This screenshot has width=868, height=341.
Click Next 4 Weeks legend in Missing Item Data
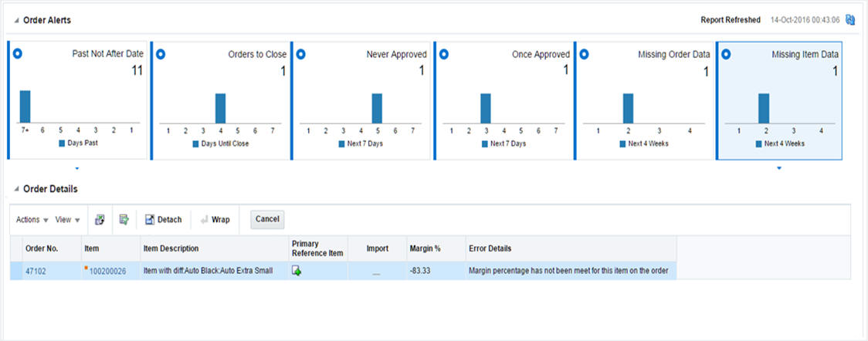(x=781, y=143)
